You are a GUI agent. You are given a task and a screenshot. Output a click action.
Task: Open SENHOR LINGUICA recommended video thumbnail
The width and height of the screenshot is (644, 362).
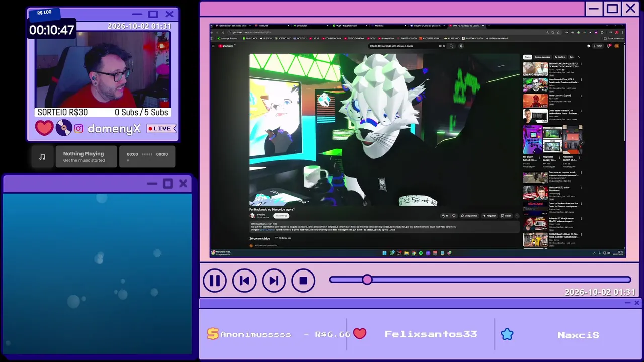[535, 69]
